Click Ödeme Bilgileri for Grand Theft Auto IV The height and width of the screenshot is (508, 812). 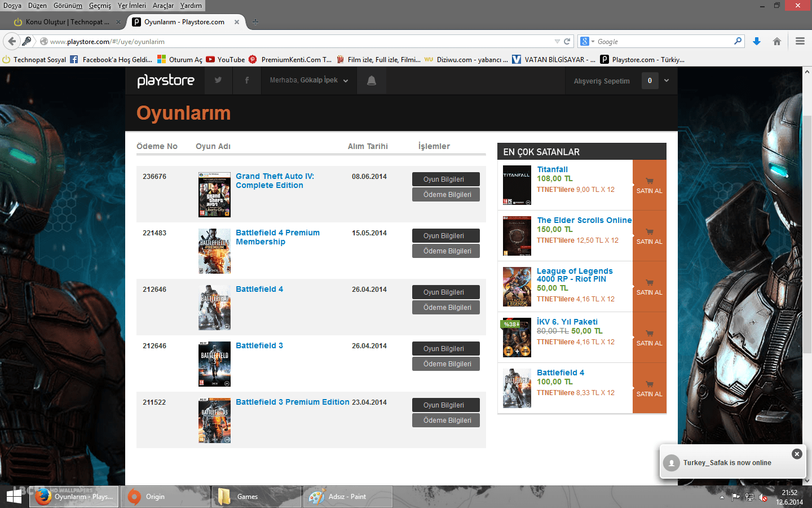point(446,195)
